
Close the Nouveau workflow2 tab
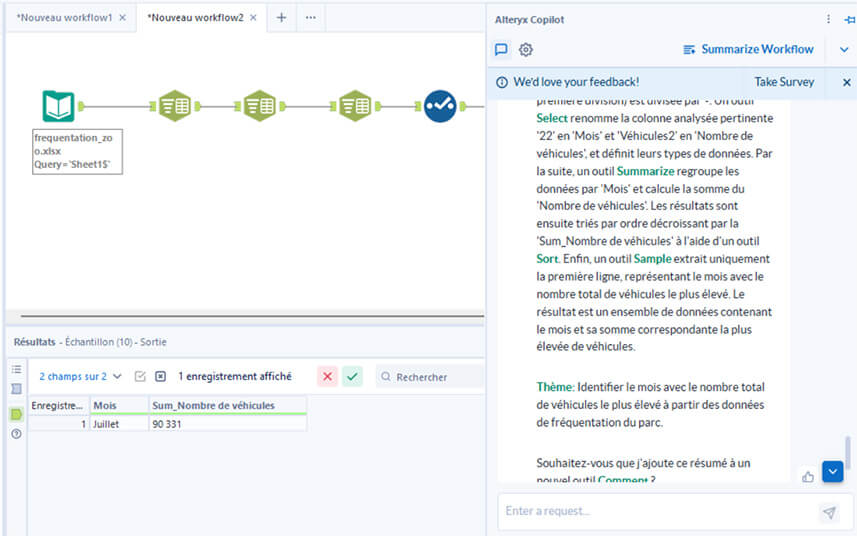[x=253, y=17]
